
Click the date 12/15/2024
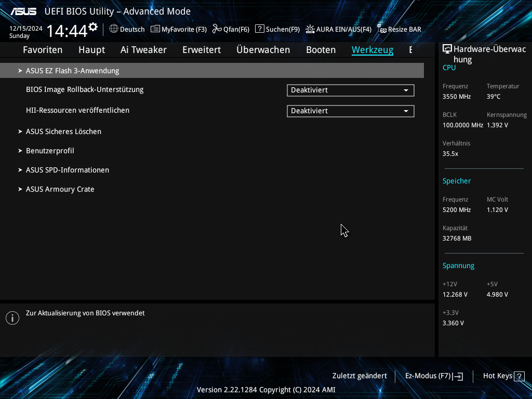tap(26, 29)
